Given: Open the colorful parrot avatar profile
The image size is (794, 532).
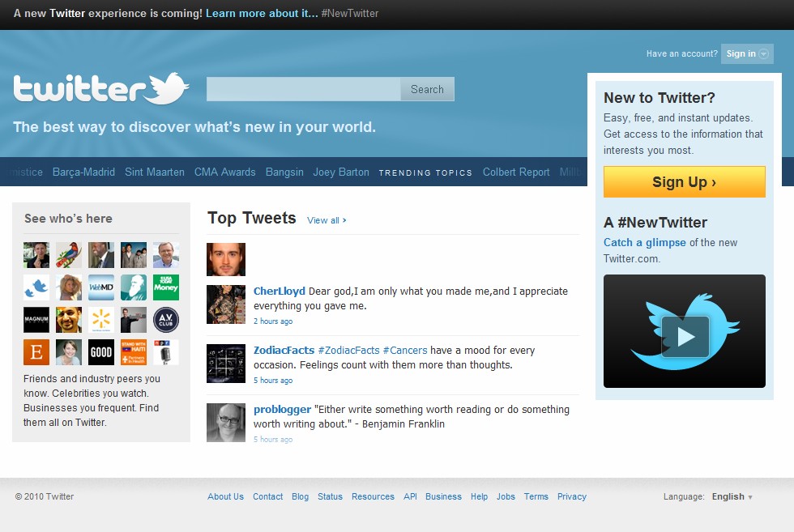Looking at the screenshot, I should (x=69, y=254).
